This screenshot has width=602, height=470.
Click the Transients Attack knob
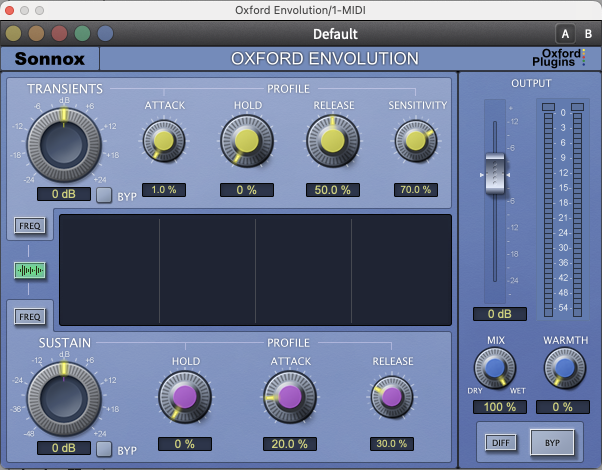click(x=164, y=141)
